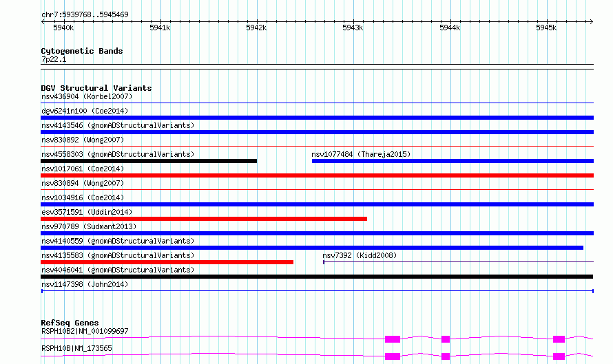Click the 5943k ruler tick label

(x=353, y=28)
